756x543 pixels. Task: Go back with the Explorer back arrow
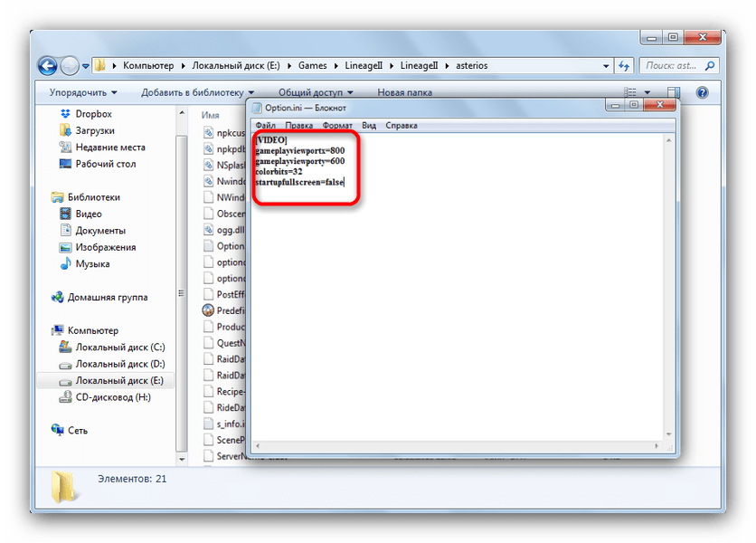point(48,66)
